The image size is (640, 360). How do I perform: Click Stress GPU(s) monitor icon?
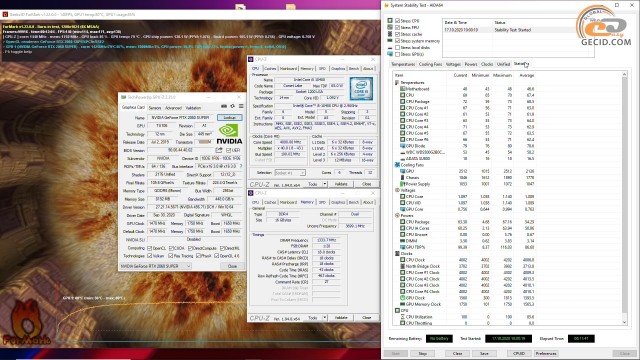pos(390,54)
